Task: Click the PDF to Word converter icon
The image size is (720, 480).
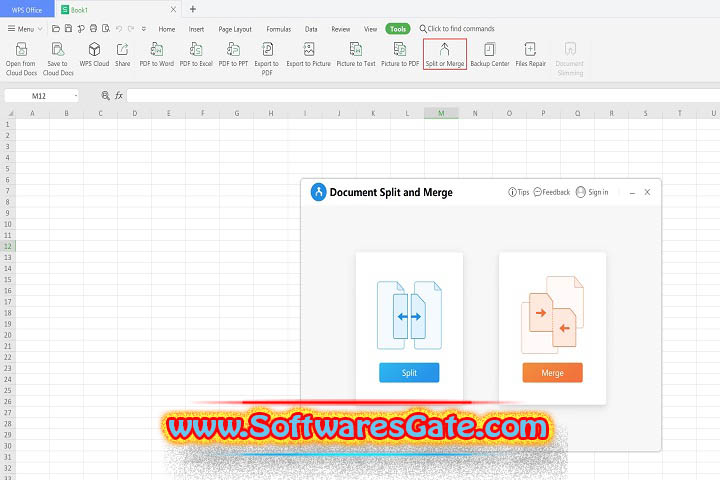Action: pos(157,55)
